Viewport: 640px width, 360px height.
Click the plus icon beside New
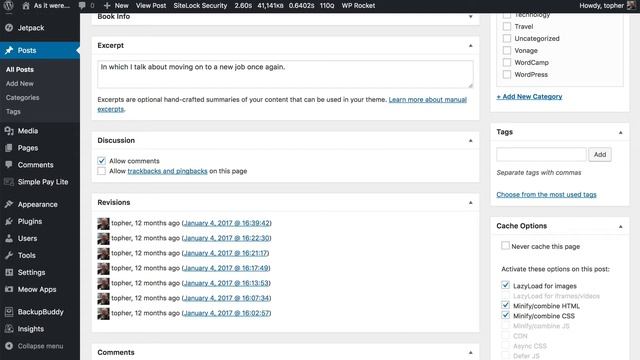[x=107, y=6]
